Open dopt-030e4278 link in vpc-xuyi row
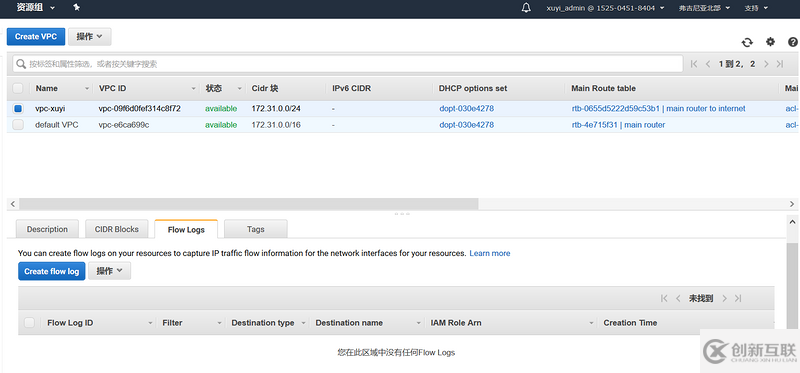This screenshot has height=373, width=800. point(466,108)
